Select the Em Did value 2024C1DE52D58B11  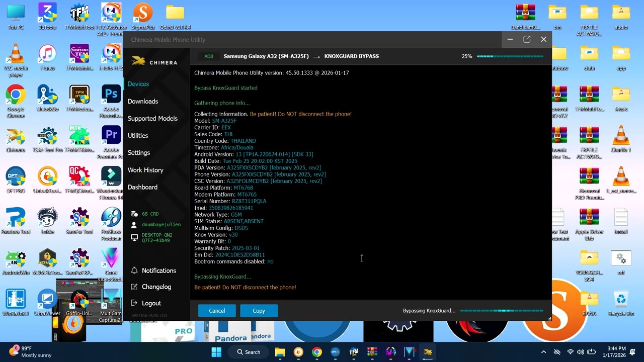coord(240,255)
